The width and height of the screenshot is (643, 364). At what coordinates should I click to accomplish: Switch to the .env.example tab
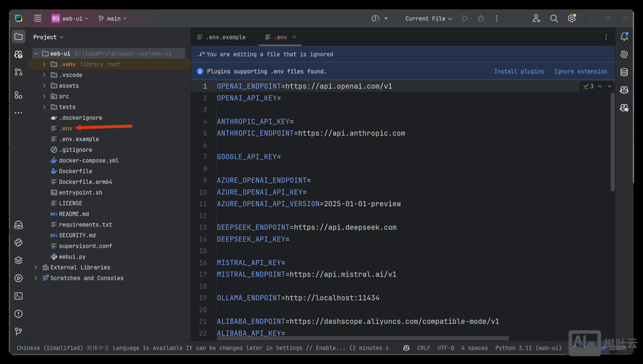(225, 37)
